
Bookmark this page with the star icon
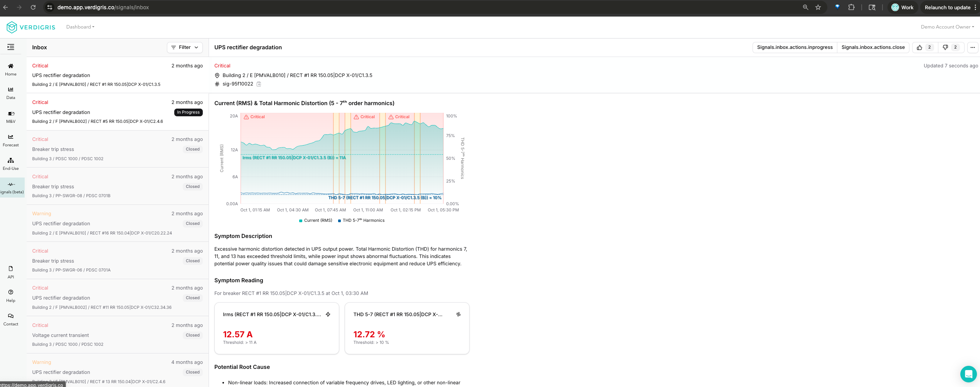tap(818, 7)
